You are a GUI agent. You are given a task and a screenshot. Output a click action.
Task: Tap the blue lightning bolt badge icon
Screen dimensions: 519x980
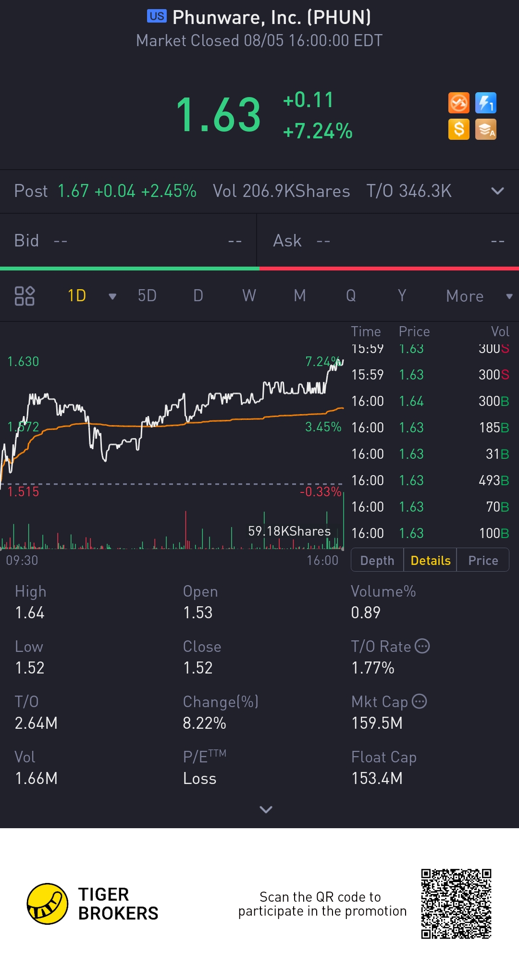486,103
